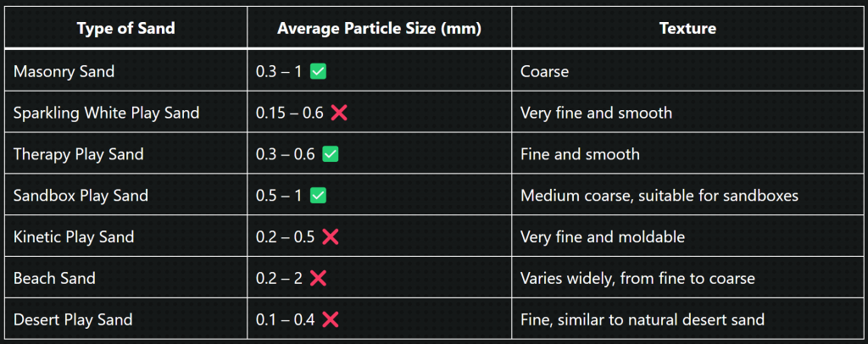Click the green checkmark in Sandbox Play Sand row
The height and width of the screenshot is (344, 868).
click(318, 195)
